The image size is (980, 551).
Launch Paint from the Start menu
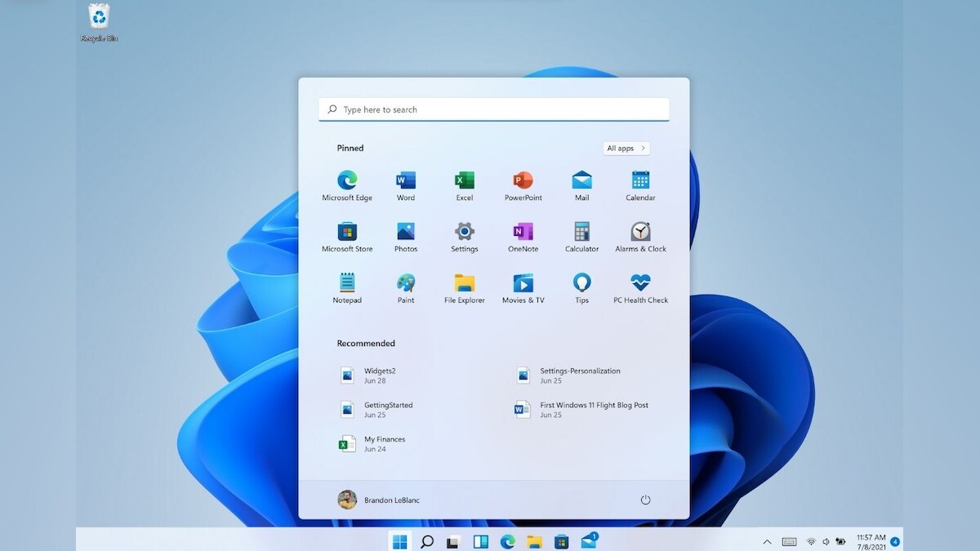click(406, 283)
